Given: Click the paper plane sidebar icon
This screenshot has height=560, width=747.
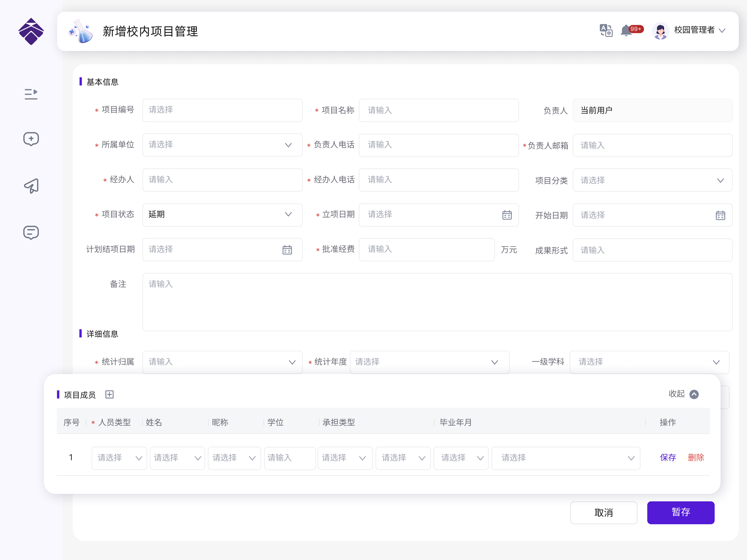Looking at the screenshot, I should coord(31,186).
